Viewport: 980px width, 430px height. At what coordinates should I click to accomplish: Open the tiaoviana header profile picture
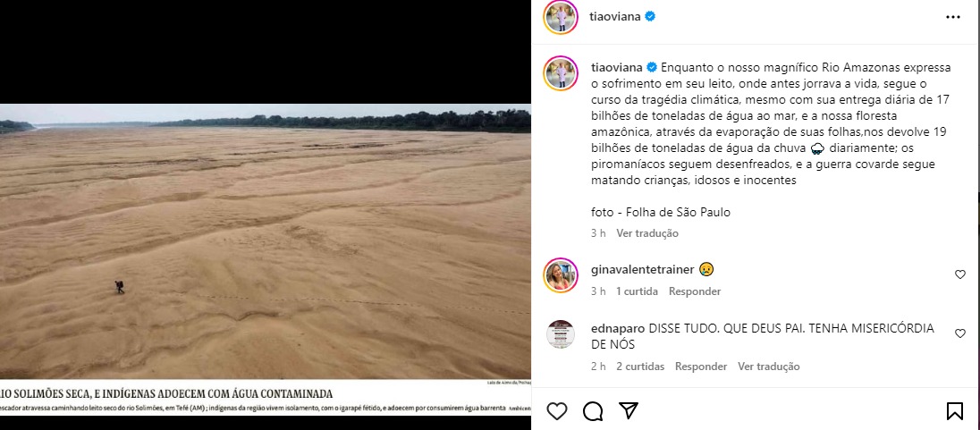[x=560, y=17]
